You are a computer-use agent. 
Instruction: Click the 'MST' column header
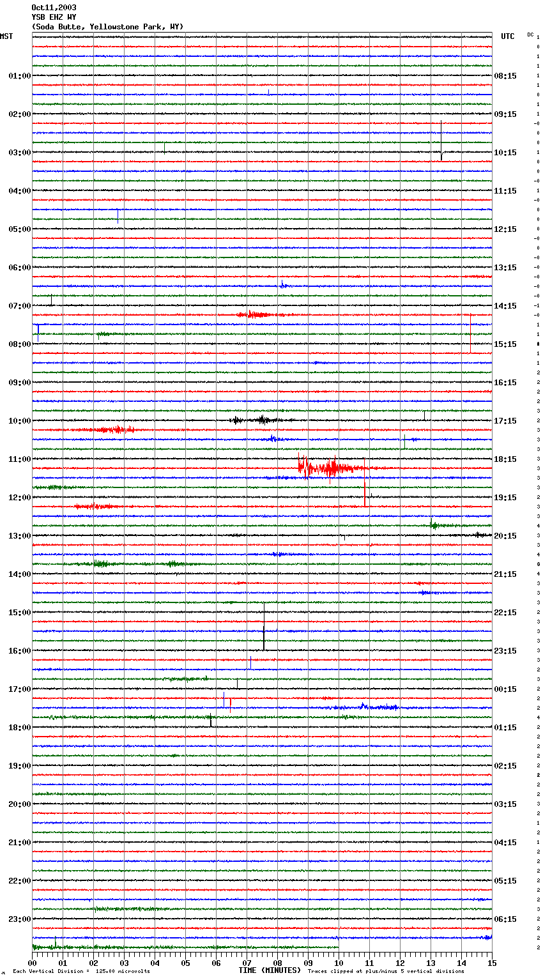[6, 36]
